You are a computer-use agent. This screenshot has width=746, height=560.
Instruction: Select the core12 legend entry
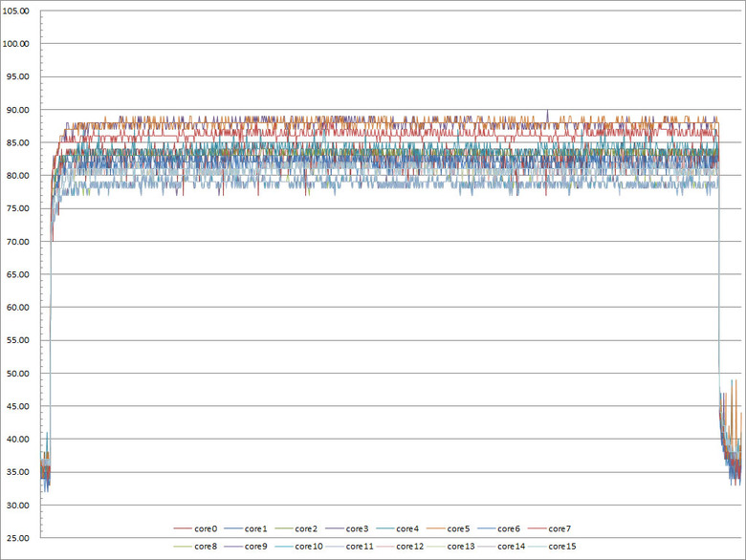400,547
